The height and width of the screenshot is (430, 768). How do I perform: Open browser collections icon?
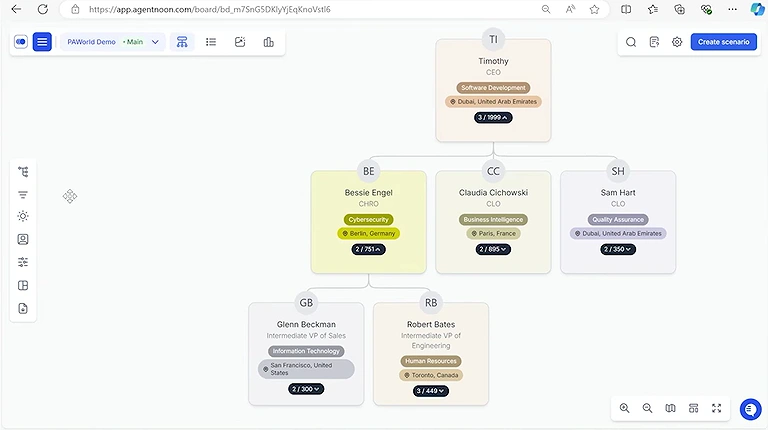pos(679,9)
